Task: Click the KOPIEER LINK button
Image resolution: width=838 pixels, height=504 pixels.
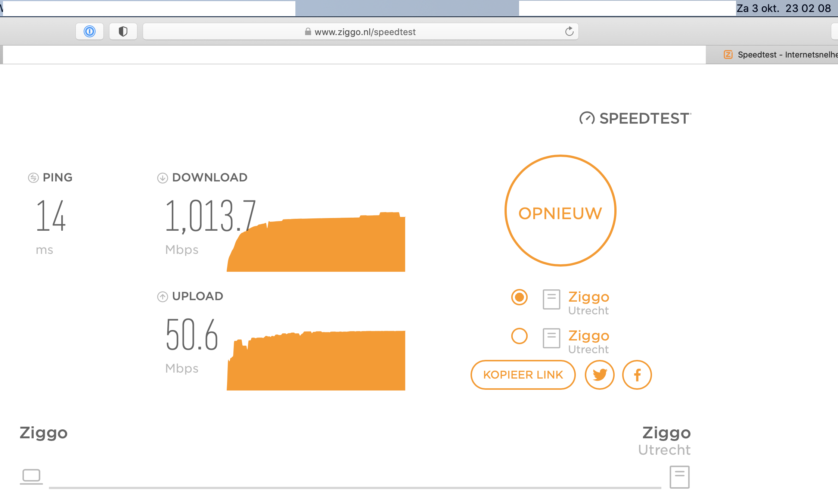Action: click(x=523, y=374)
